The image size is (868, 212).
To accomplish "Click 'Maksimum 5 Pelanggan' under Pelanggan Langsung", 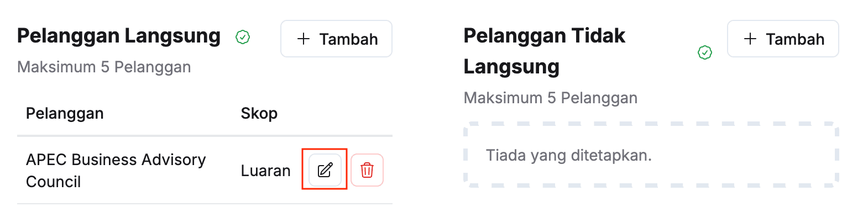I will coord(104,67).
